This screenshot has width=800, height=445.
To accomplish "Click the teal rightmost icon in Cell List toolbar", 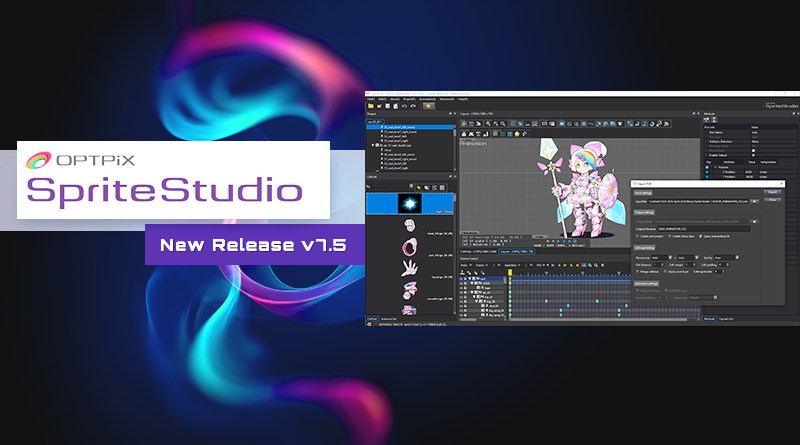I will (442, 187).
